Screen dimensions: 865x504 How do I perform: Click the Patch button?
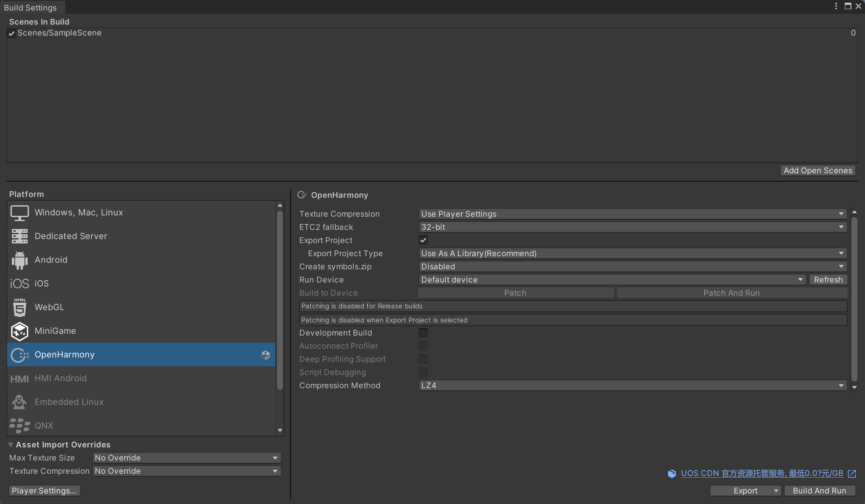(x=515, y=293)
